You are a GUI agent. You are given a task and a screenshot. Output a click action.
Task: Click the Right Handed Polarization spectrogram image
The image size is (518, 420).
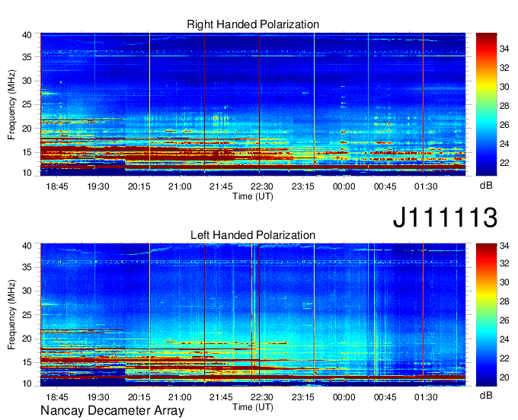coord(253,104)
